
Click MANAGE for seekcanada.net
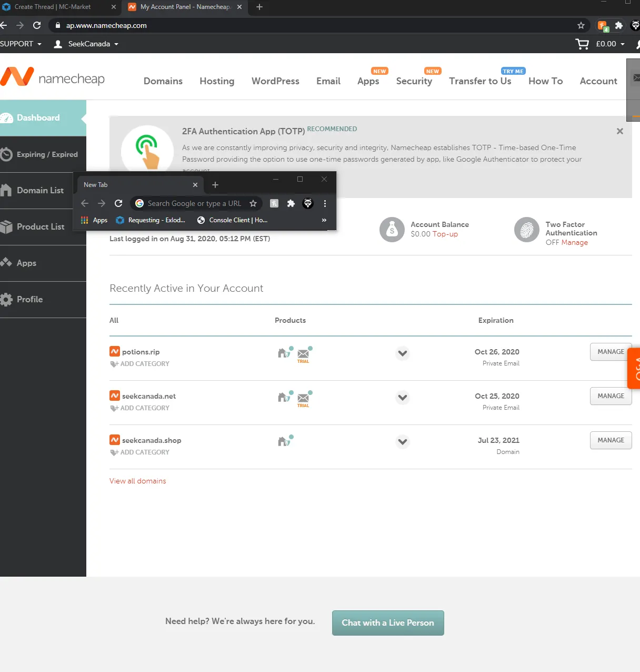click(x=611, y=396)
